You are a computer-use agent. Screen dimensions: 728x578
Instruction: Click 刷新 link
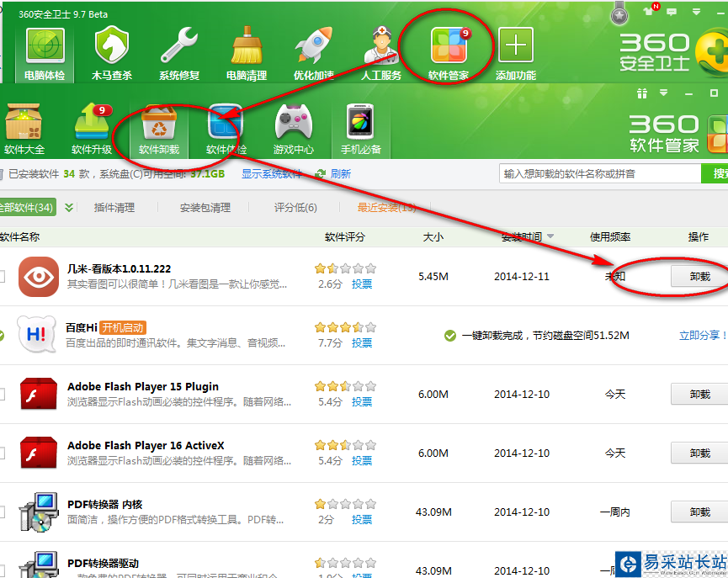tap(341, 174)
